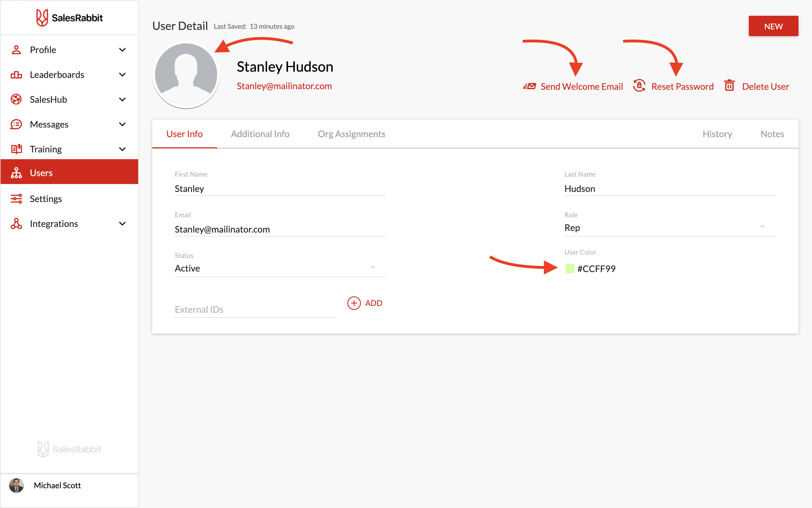
Task: Click Michael Scott's avatar photo
Action: point(16,485)
